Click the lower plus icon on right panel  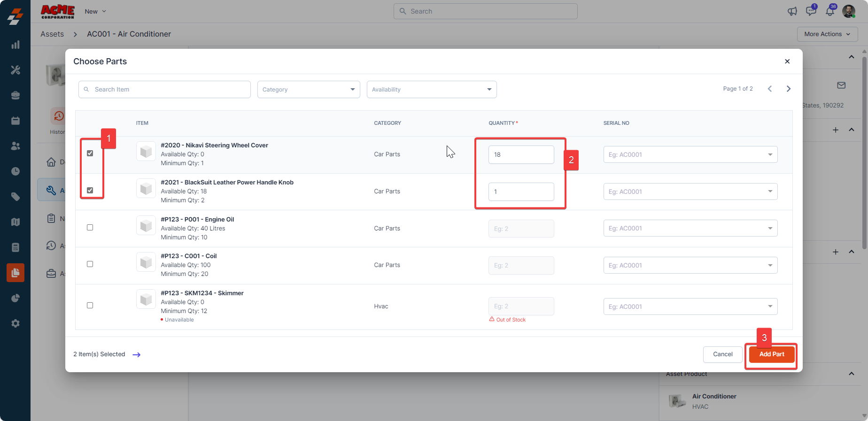(x=836, y=252)
